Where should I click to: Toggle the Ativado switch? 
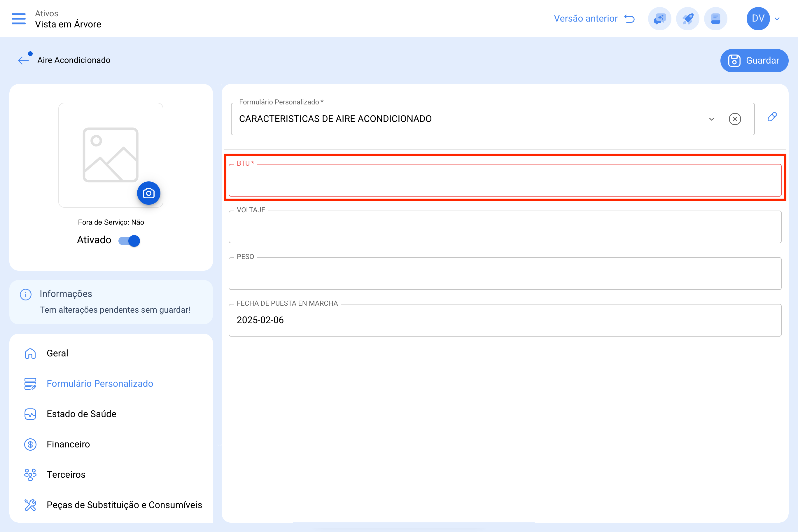tap(129, 241)
